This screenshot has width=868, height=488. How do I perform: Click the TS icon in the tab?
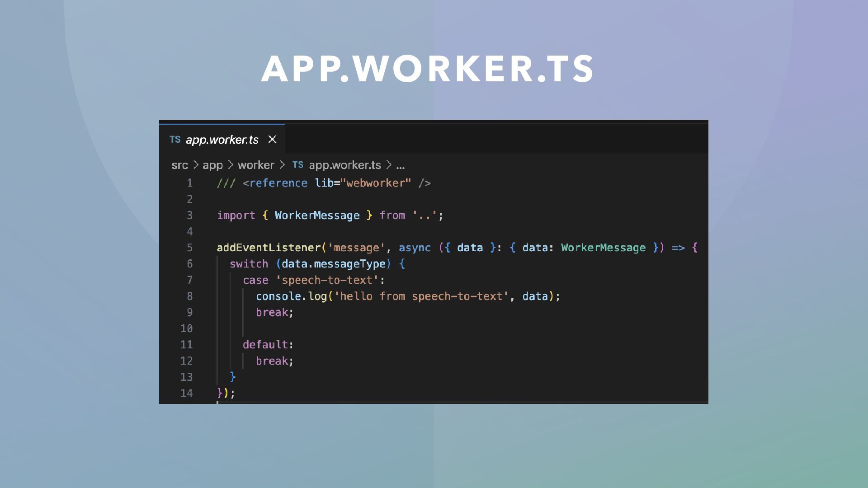pos(175,140)
